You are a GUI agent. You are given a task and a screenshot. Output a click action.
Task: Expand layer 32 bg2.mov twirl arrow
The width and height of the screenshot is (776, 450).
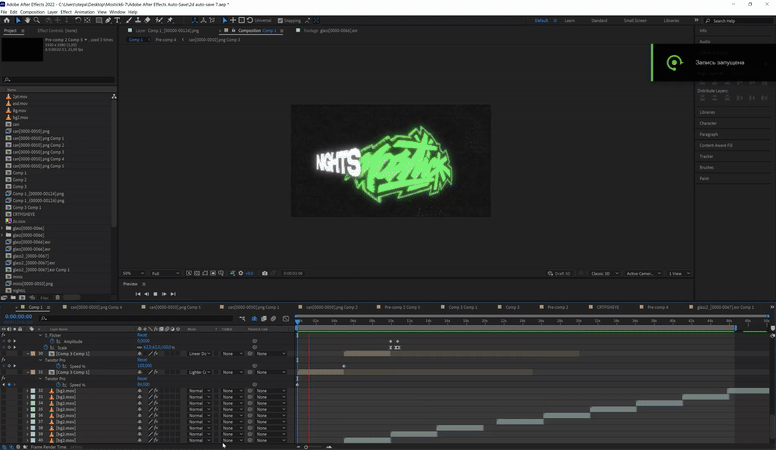28,391
